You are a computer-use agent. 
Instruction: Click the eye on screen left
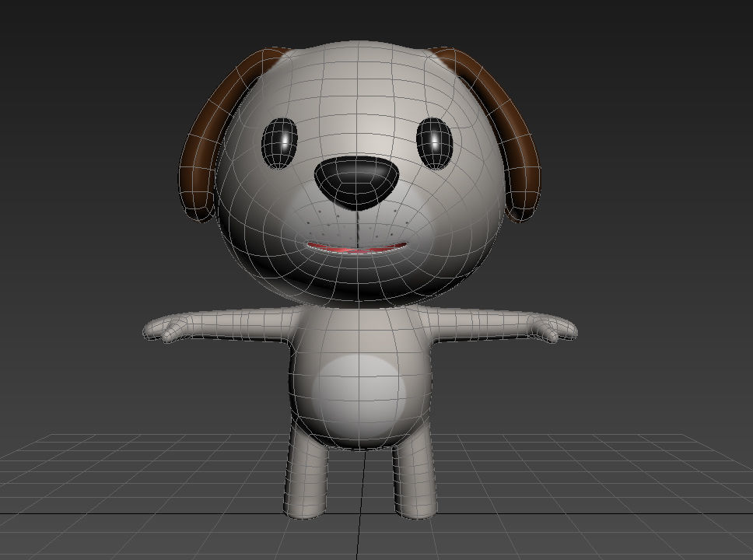pos(279,143)
